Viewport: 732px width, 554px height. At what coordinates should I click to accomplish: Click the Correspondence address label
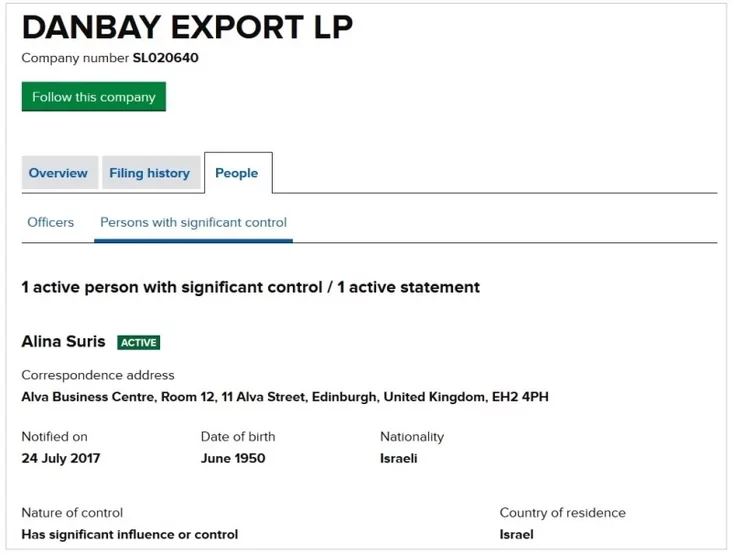tap(98, 375)
